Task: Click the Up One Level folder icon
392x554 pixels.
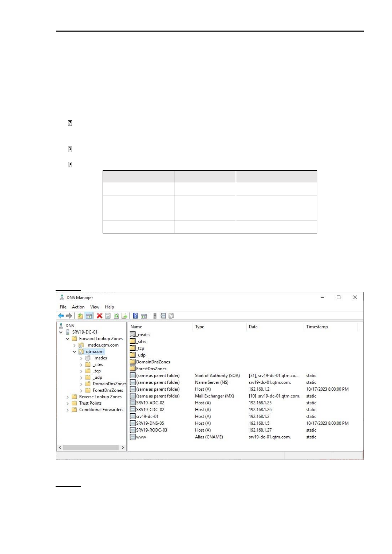Action: point(80,316)
